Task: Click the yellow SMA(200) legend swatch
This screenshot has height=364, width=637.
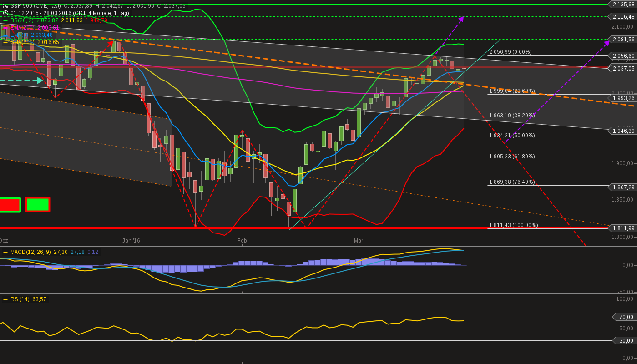Action: [x=5, y=42]
